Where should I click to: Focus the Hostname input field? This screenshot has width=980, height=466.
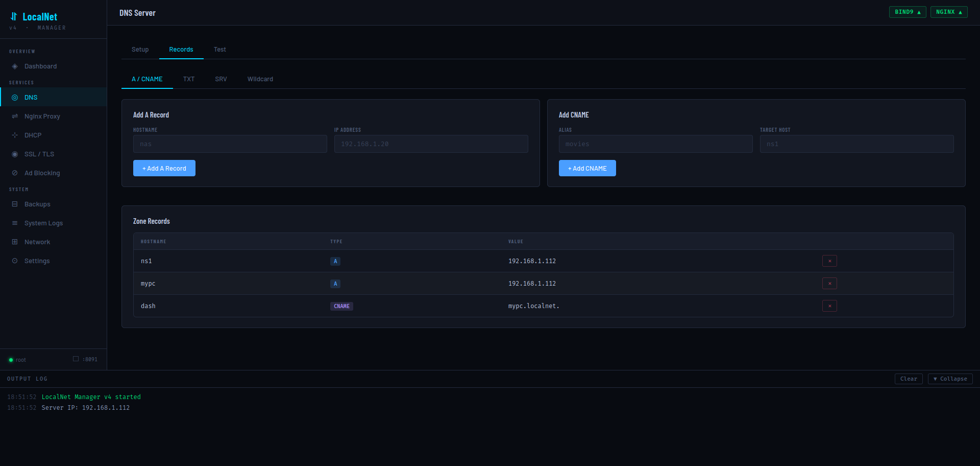(230, 144)
